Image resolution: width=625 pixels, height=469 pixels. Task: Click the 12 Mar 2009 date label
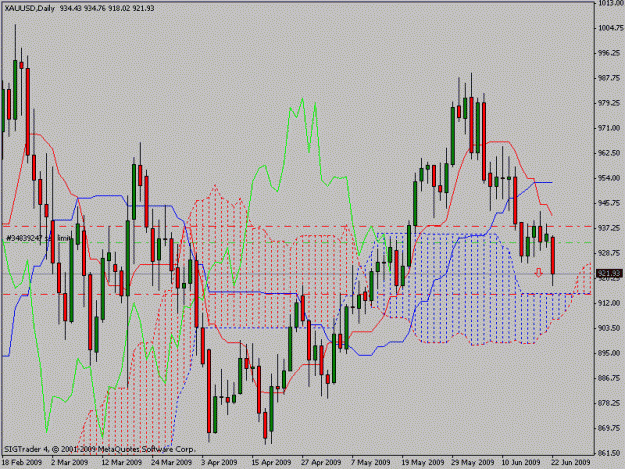coord(122,462)
